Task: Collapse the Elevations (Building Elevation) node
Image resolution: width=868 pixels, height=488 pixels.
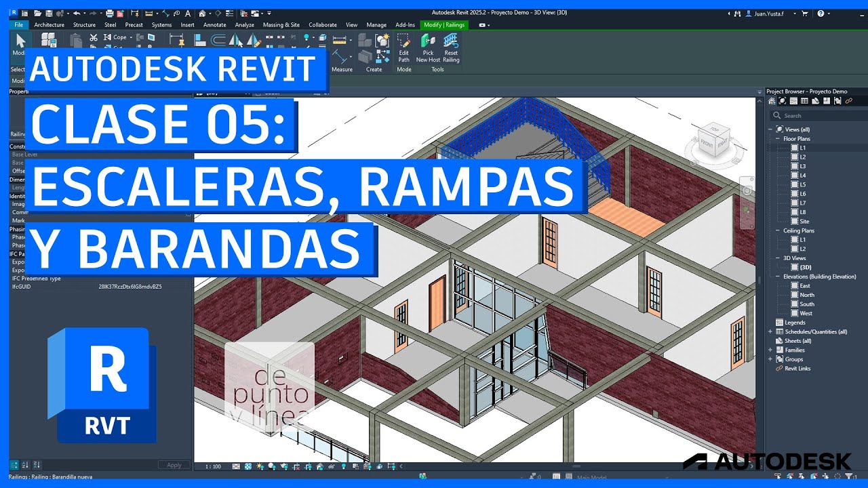Action: (x=778, y=277)
